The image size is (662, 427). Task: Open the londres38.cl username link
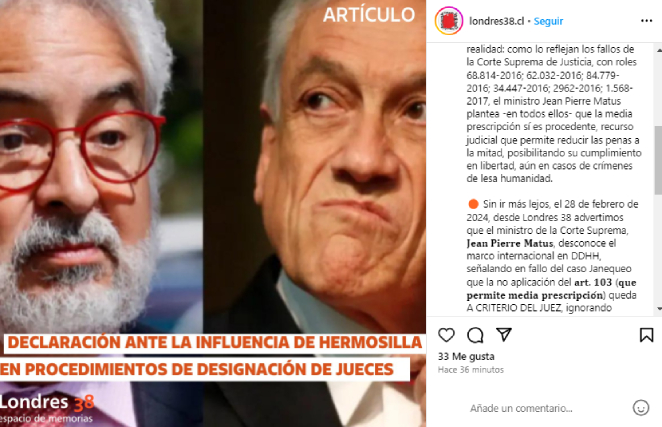(x=496, y=21)
